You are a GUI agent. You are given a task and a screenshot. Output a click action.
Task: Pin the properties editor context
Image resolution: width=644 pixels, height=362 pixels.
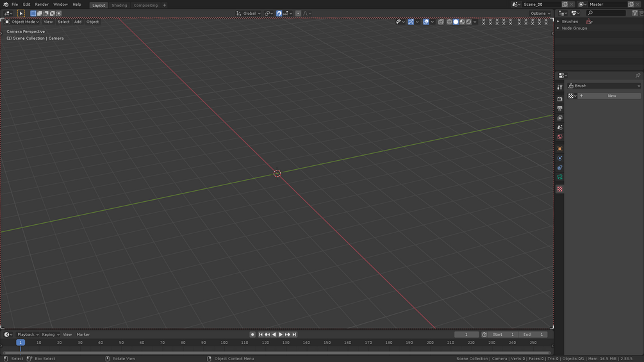pos(638,76)
